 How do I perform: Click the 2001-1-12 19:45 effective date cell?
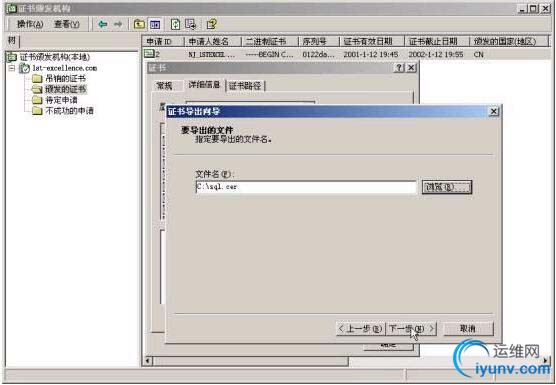point(371,55)
